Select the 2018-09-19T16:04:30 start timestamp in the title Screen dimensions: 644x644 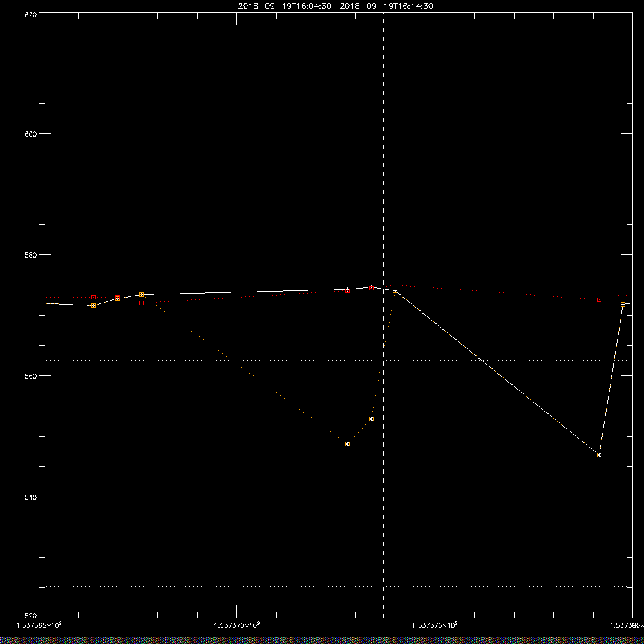pyautogui.click(x=285, y=6)
